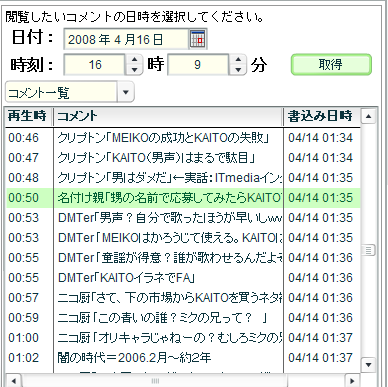The height and width of the screenshot is (387, 388).
Task: Increase the hour stepper up arrow
Action: tap(134, 60)
